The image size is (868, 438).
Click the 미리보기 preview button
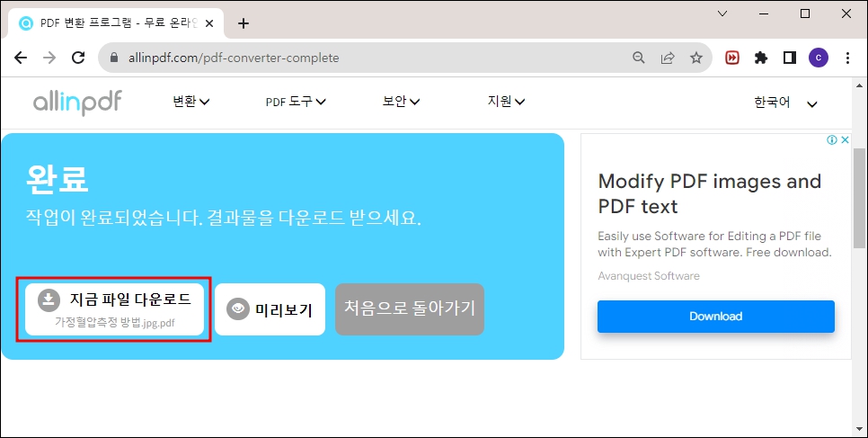tap(270, 309)
